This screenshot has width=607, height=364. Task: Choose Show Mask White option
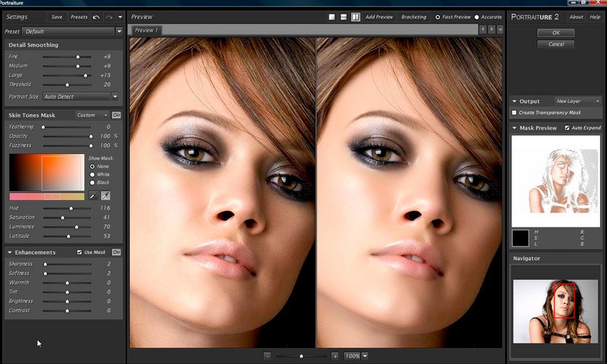click(x=92, y=174)
